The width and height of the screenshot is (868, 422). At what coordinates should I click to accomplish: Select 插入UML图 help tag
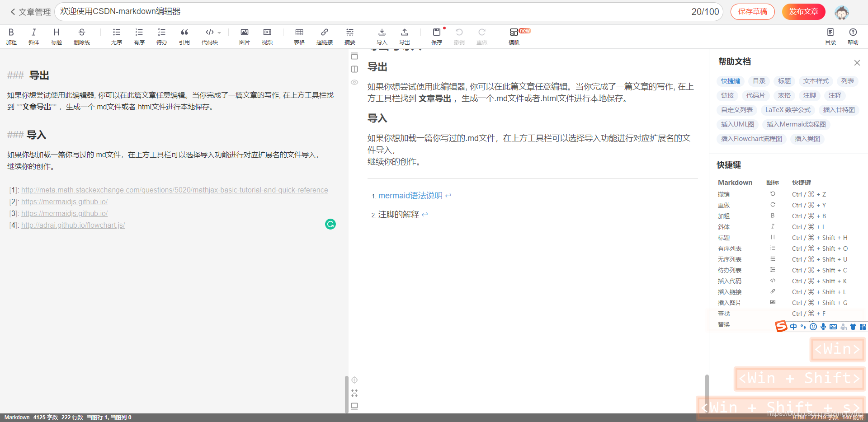point(738,124)
